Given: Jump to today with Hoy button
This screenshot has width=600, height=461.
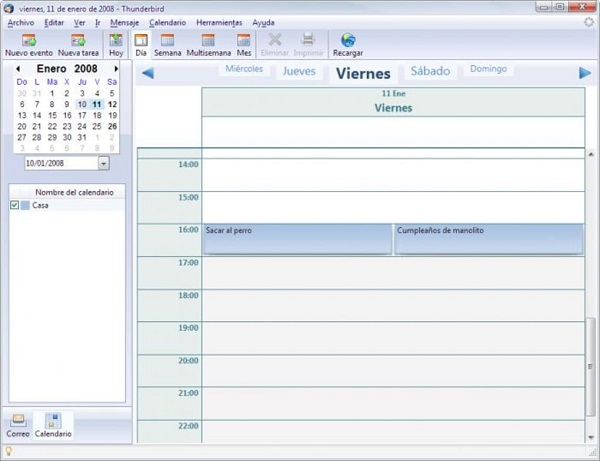Looking at the screenshot, I should (116, 45).
